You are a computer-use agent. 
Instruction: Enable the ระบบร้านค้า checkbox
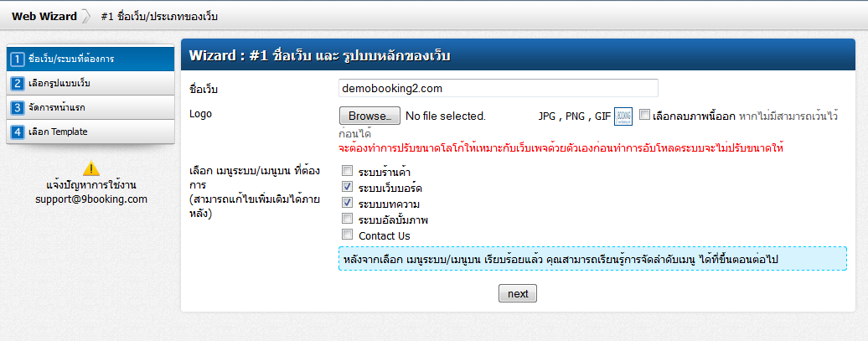(x=347, y=171)
